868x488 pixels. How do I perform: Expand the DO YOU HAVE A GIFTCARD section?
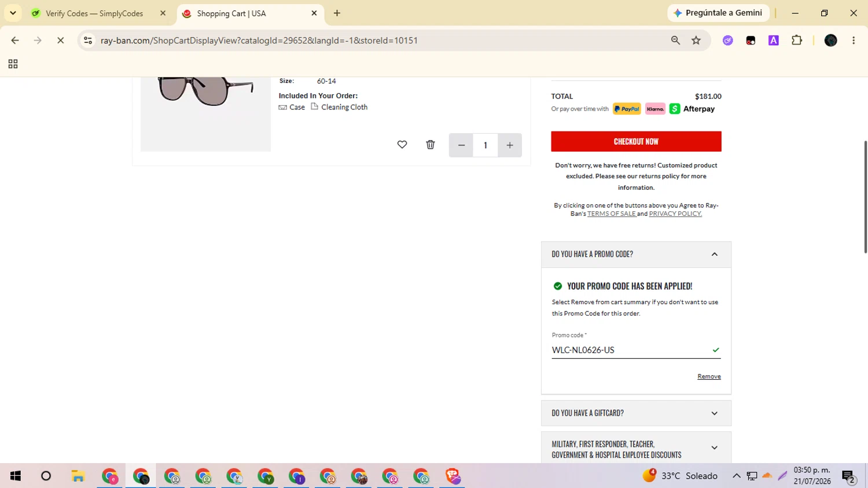(x=636, y=413)
